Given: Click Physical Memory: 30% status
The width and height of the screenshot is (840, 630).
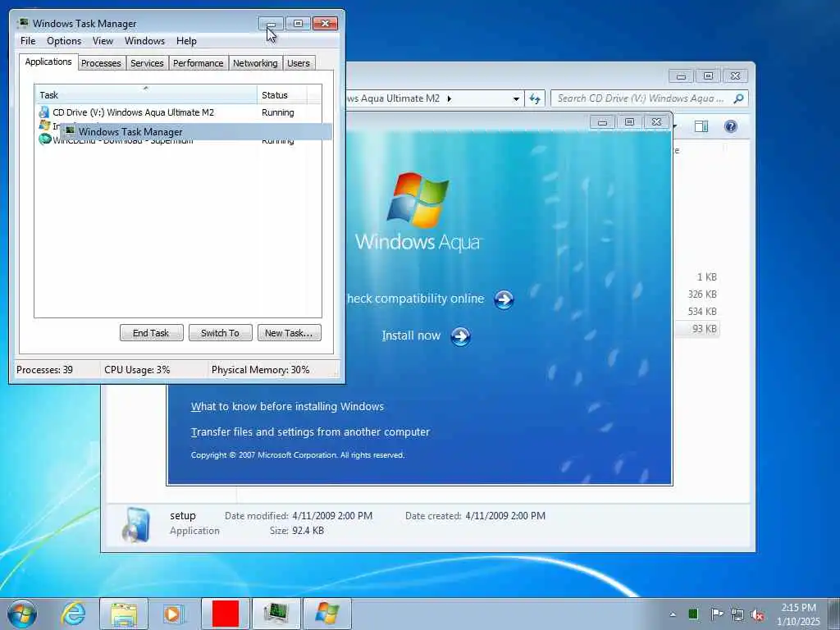Looking at the screenshot, I should 260,370.
